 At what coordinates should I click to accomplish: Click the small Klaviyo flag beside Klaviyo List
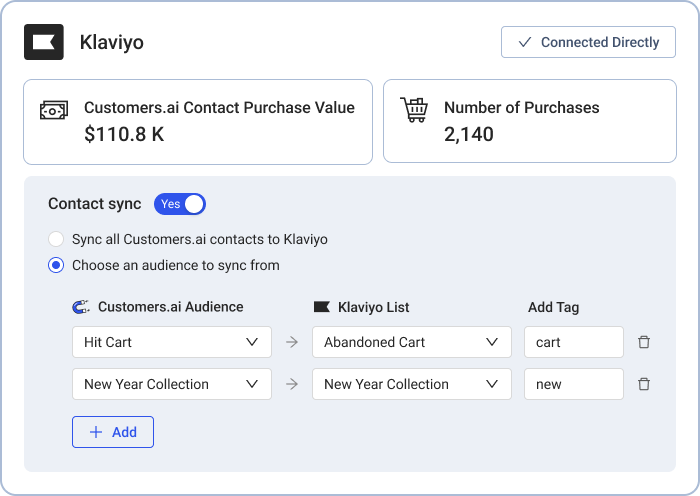(322, 307)
